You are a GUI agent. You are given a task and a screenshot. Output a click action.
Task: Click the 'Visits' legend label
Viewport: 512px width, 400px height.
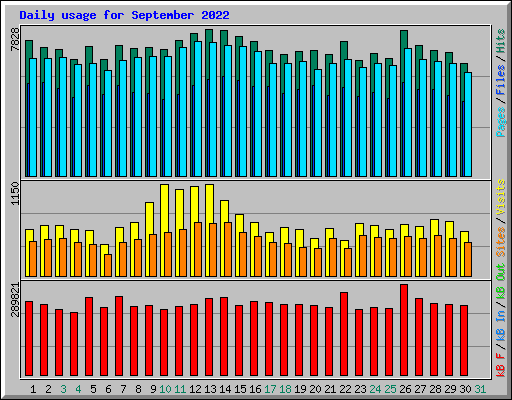point(501,197)
